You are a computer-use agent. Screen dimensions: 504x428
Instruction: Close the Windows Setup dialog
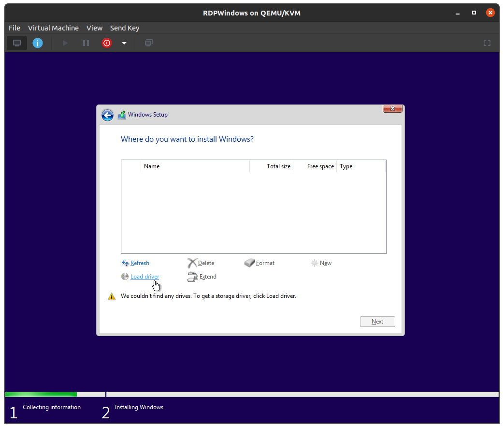(x=392, y=109)
